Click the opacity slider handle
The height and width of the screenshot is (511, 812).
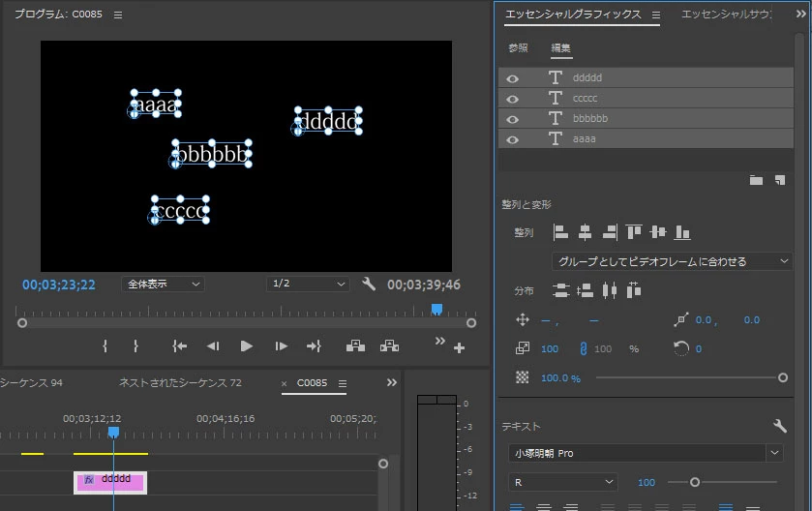point(783,378)
